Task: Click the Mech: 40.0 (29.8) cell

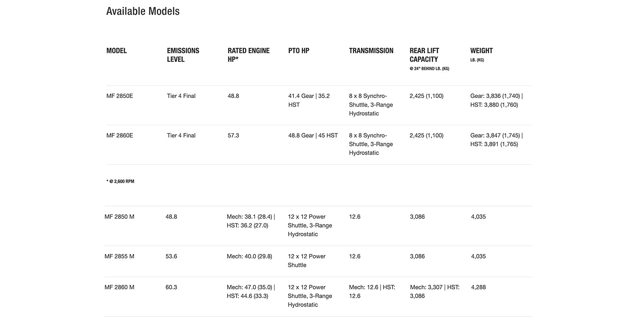Action: 249,256
